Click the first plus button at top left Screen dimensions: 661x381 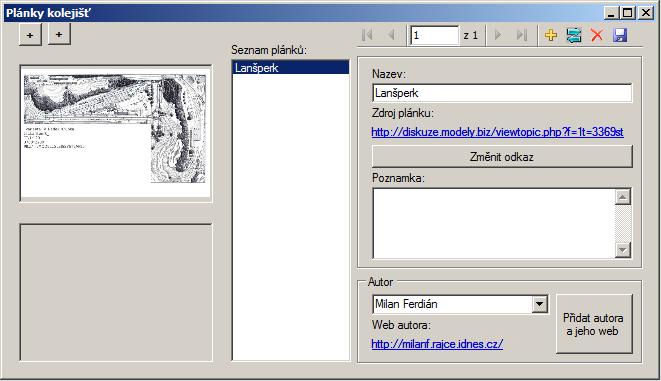[30, 35]
